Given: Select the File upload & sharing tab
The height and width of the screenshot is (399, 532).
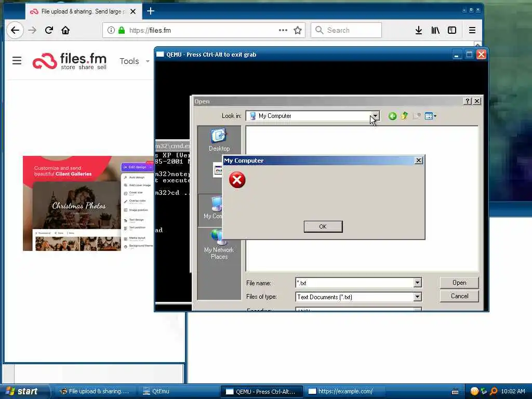Looking at the screenshot, I should pyautogui.click(x=83, y=11).
